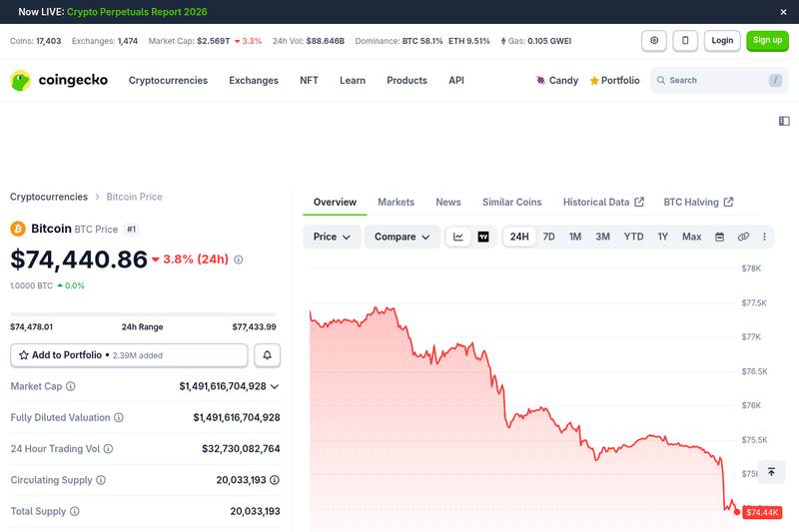Expand the Market Cap value chevron
The height and width of the screenshot is (532, 799).
pos(275,387)
